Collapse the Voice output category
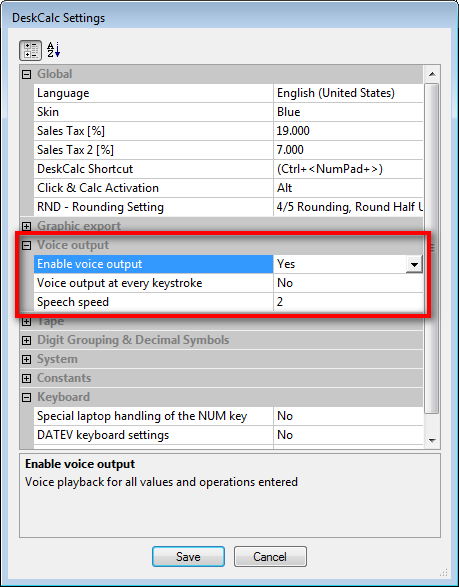Viewport: 459px width, 587px height. coord(26,246)
